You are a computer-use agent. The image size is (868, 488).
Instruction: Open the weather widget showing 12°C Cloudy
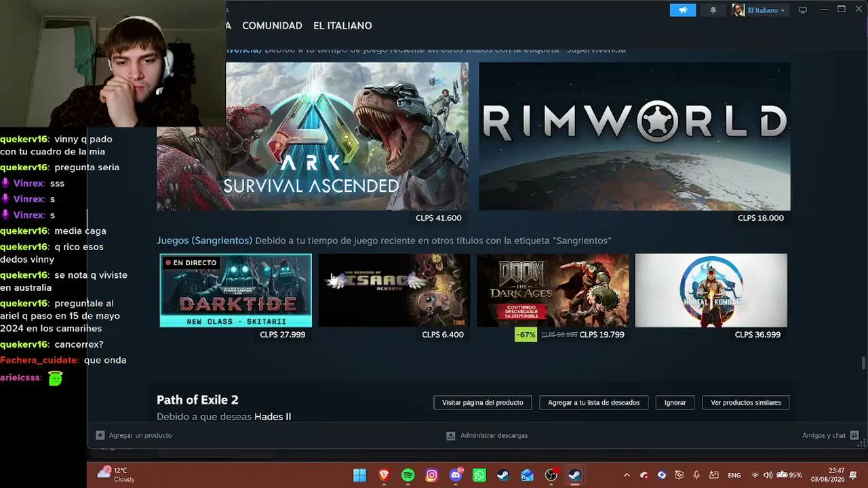pyautogui.click(x=116, y=475)
